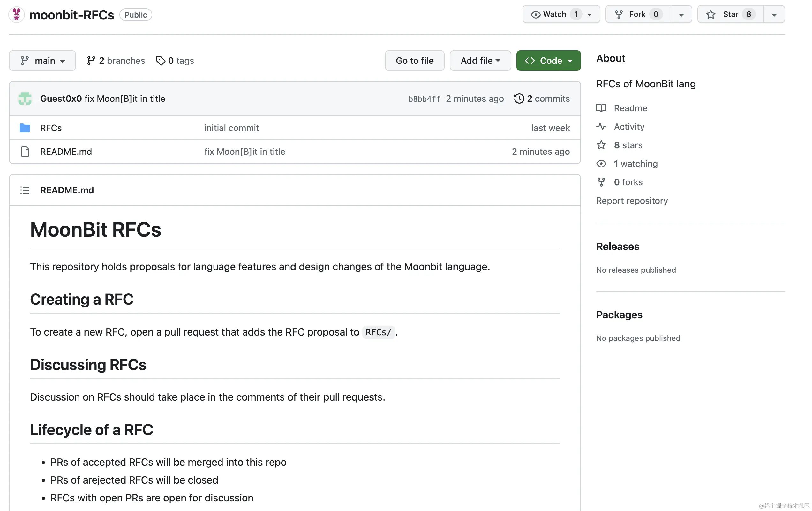View the 2 branches link

116,61
